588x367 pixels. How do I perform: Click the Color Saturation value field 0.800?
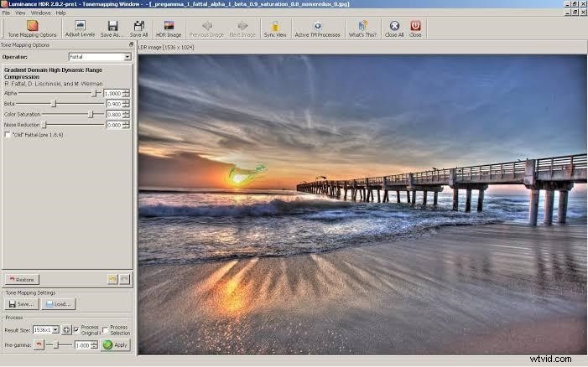pos(114,114)
